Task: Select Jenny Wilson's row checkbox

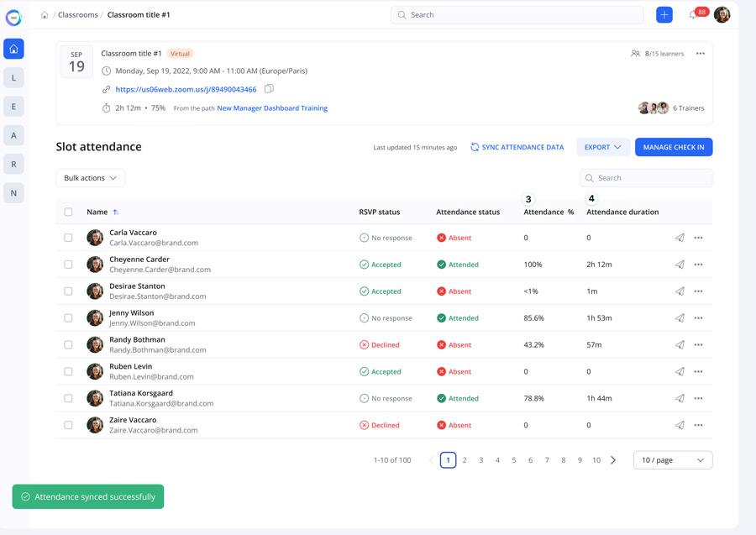Action: 69,318
